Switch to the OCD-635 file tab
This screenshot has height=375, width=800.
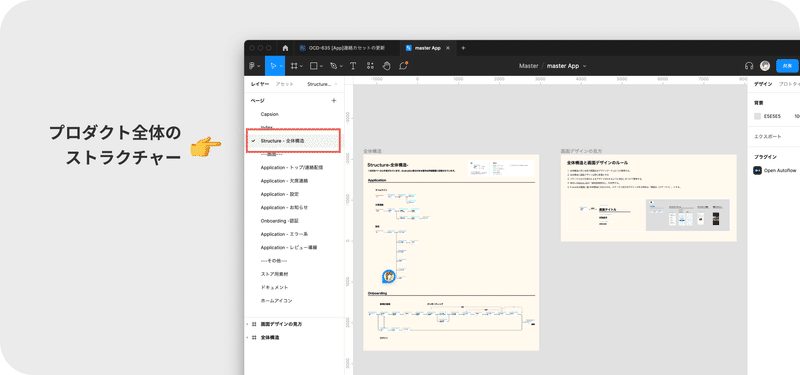(x=347, y=48)
